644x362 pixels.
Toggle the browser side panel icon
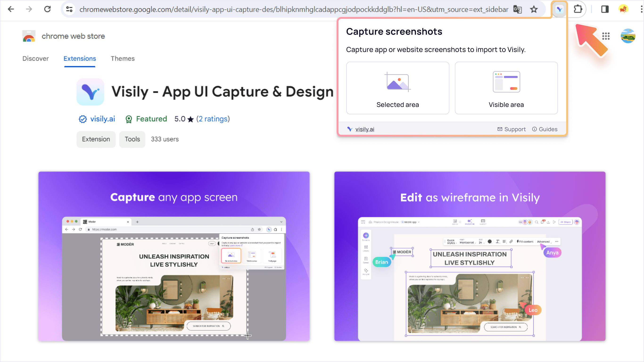[x=605, y=9]
